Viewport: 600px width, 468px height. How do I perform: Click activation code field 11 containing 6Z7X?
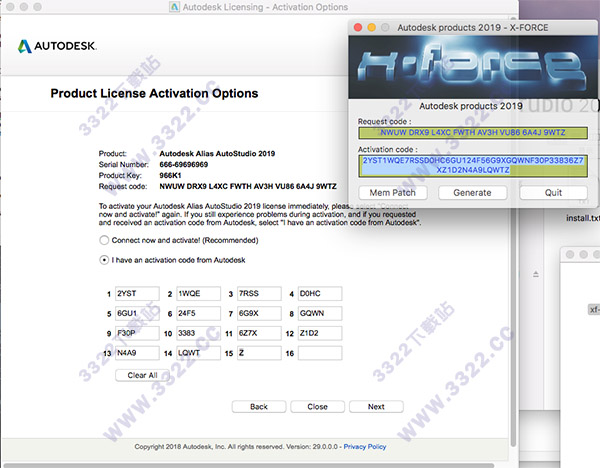coord(259,333)
